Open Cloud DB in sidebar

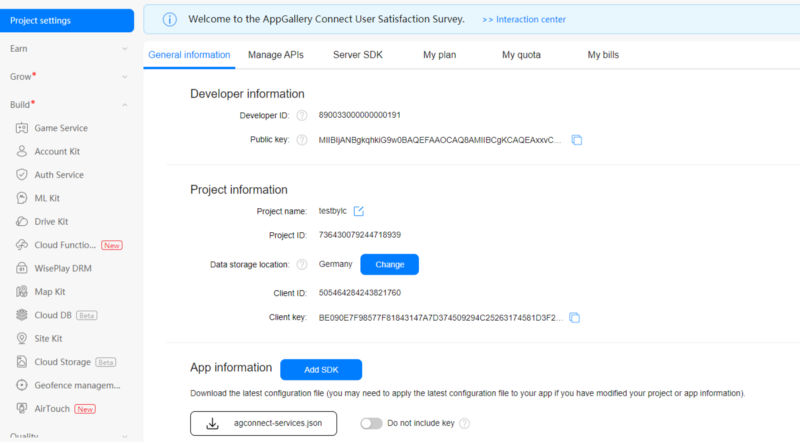click(x=53, y=315)
